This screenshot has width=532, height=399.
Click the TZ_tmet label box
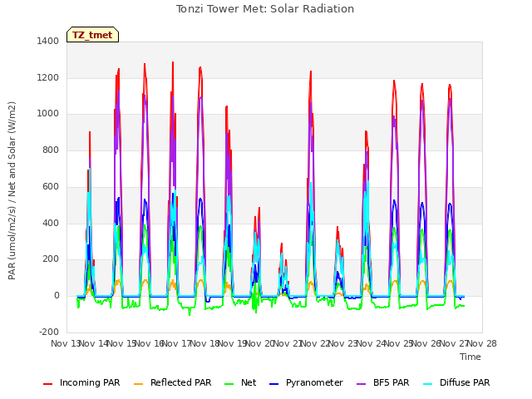(x=92, y=35)
